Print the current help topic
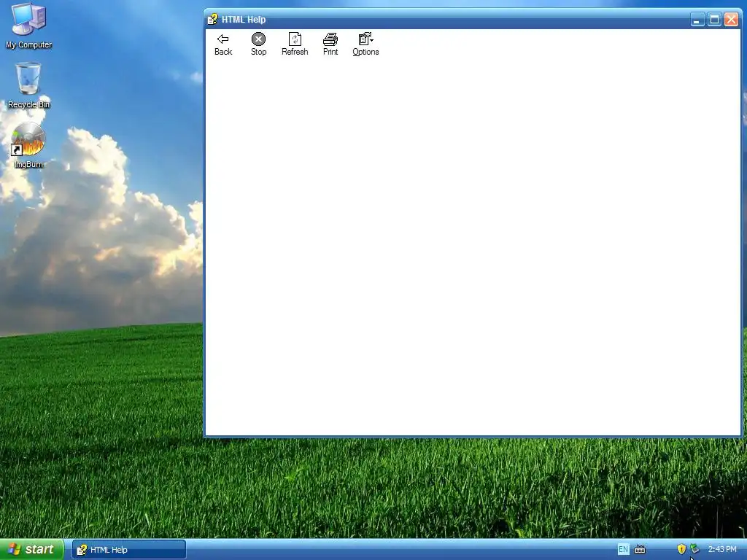 pyautogui.click(x=330, y=44)
